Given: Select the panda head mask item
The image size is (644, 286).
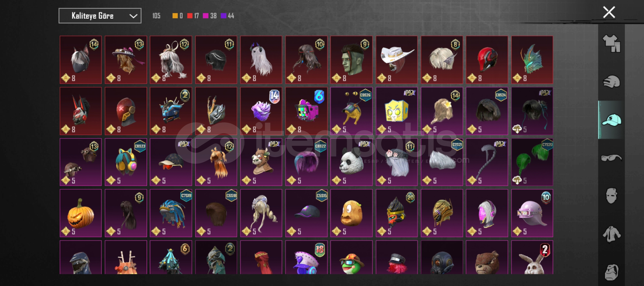Looking at the screenshot, I should pyautogui.click(x=351, y=162).
